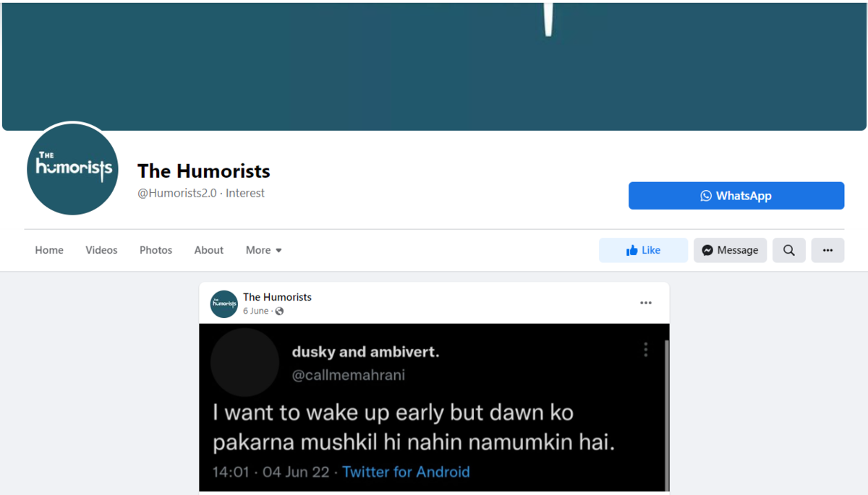The height and width of the screenshot is (495, 868).
Task: Contact the page via the WhatsApp button
Action: click(x=736, y=196)
